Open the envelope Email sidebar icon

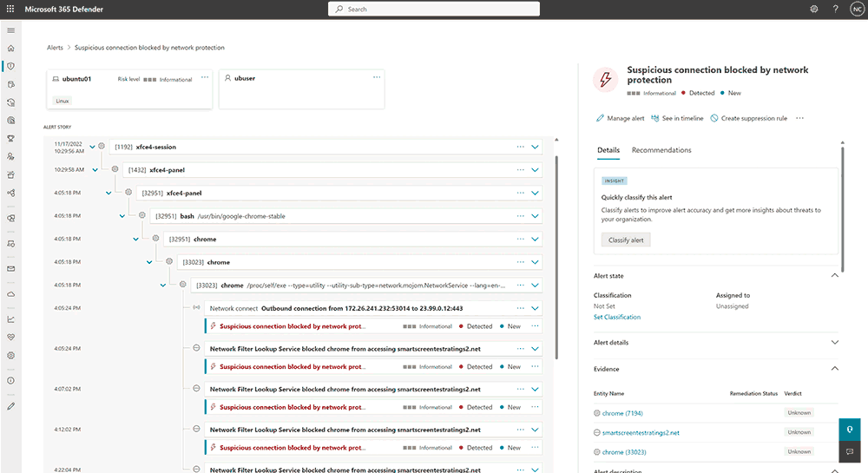(x=10, y=269)
